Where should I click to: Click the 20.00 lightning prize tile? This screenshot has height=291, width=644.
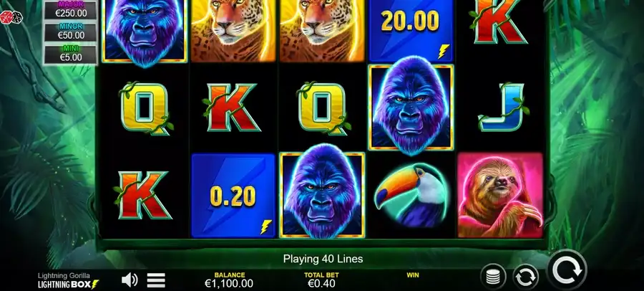411,29
